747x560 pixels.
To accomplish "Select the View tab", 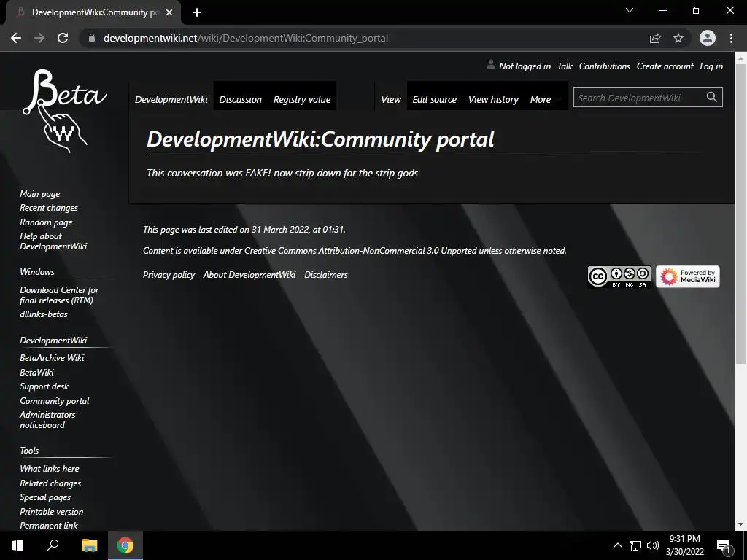I will (x=391, y=99).
